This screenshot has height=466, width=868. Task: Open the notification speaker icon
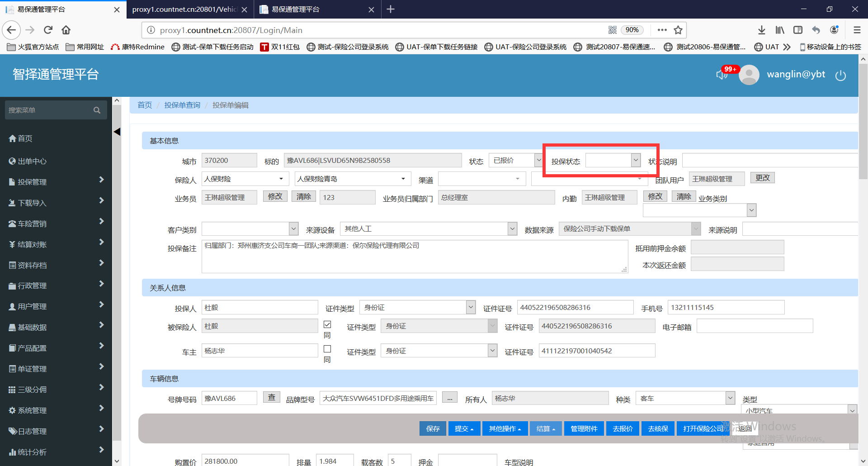tap(722, 75)
